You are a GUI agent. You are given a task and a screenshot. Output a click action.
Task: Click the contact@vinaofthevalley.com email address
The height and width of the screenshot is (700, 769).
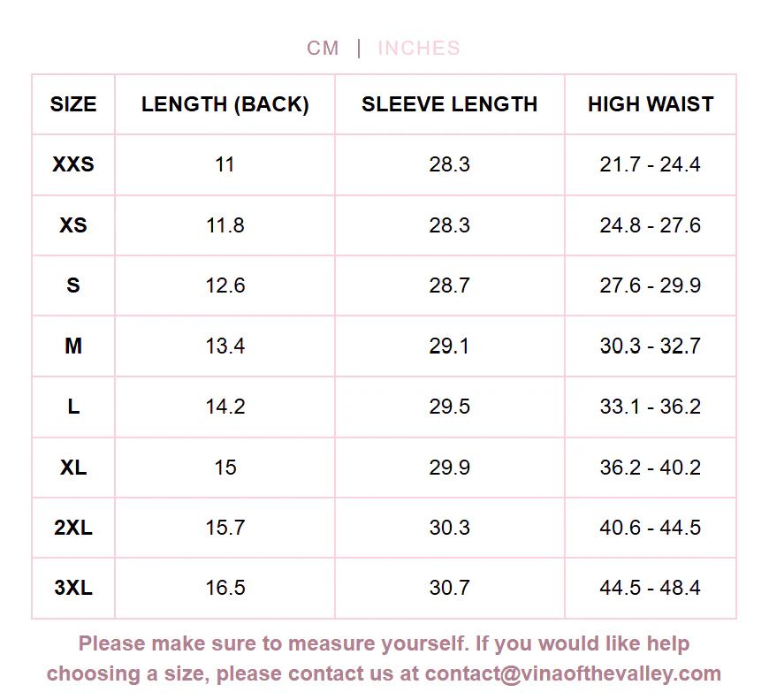click(573, 673)
